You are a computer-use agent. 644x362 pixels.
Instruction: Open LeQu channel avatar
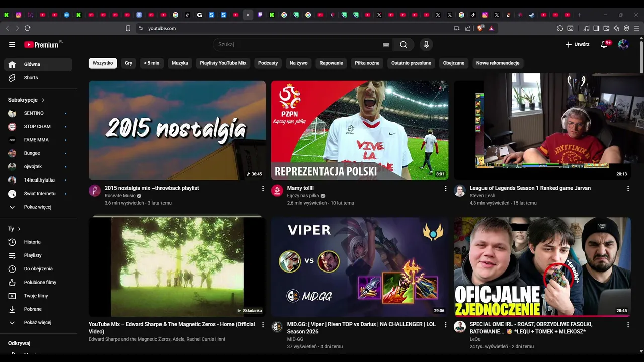tap(460, 327)
